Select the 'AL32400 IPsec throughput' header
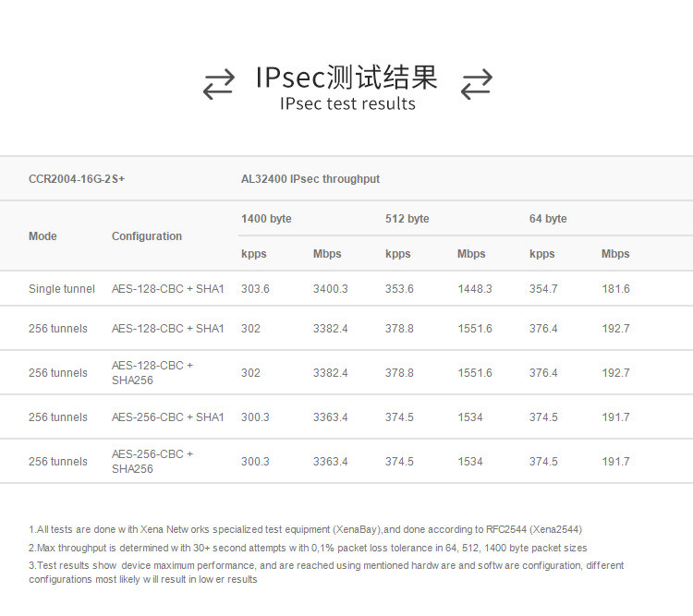693x616 pixels. (x=310, y=179)
